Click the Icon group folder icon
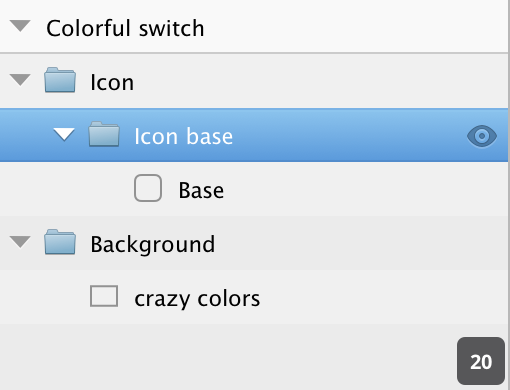 pos(60,80)
